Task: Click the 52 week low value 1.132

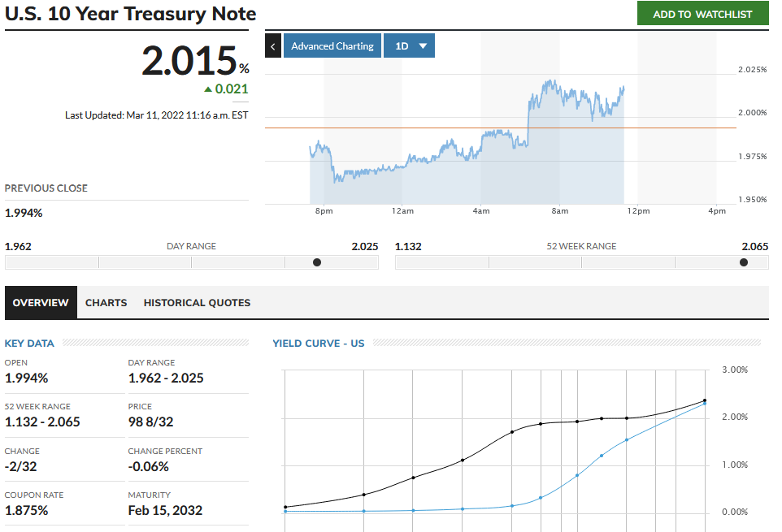Action: click(408, 247)
